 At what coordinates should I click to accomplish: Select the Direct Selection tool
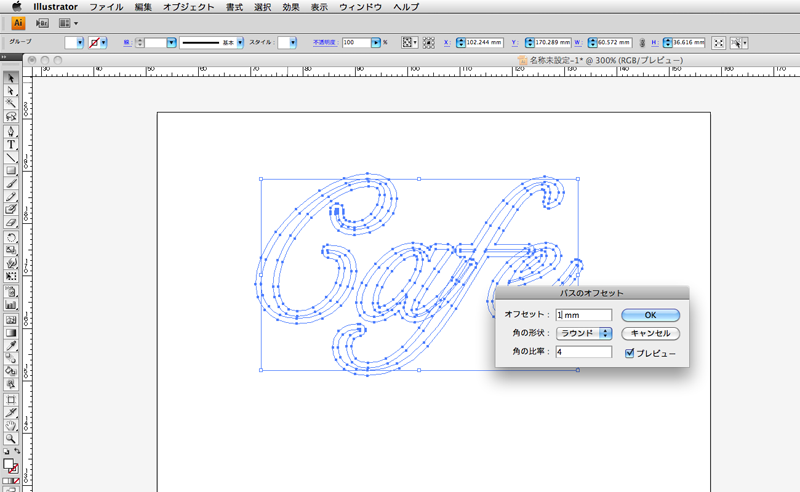[11, 91]
